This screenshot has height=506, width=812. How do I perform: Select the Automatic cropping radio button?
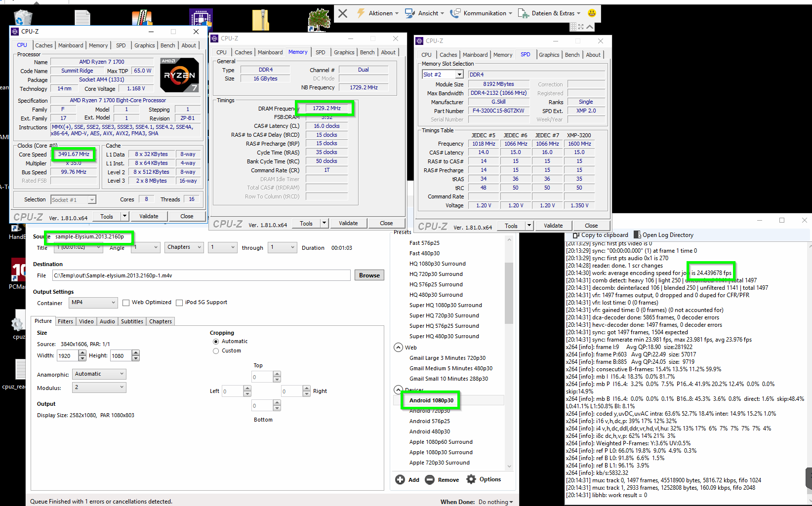[216, 342]
